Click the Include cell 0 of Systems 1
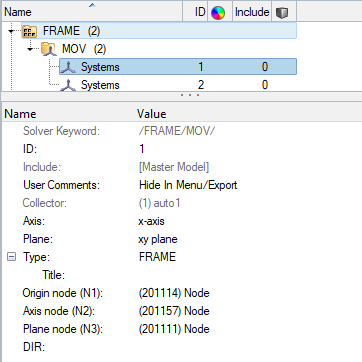Image resolution: width=362 pixels, height=362 pixels. point(265,67)
